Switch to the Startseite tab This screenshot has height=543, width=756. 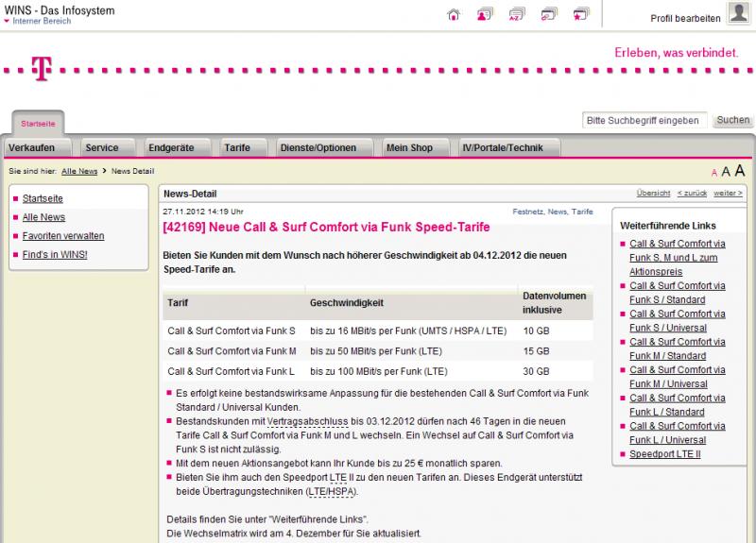[x=38, y=124]
